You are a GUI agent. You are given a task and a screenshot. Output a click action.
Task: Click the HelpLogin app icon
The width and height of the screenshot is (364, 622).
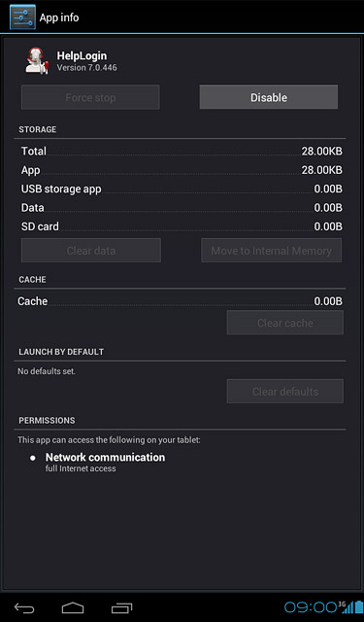pos(37,60)
